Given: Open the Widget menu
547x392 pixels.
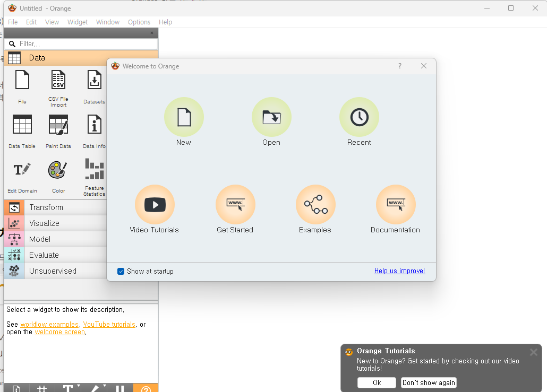Looking at the screenshot, I should point(78,22).
